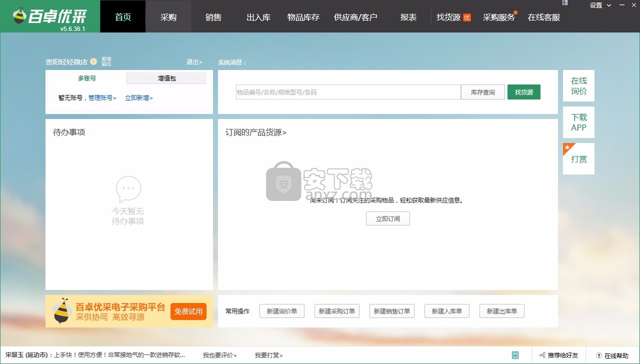Open the QR code icon beside the shop name
640x364 pixels.
[106, 61]
